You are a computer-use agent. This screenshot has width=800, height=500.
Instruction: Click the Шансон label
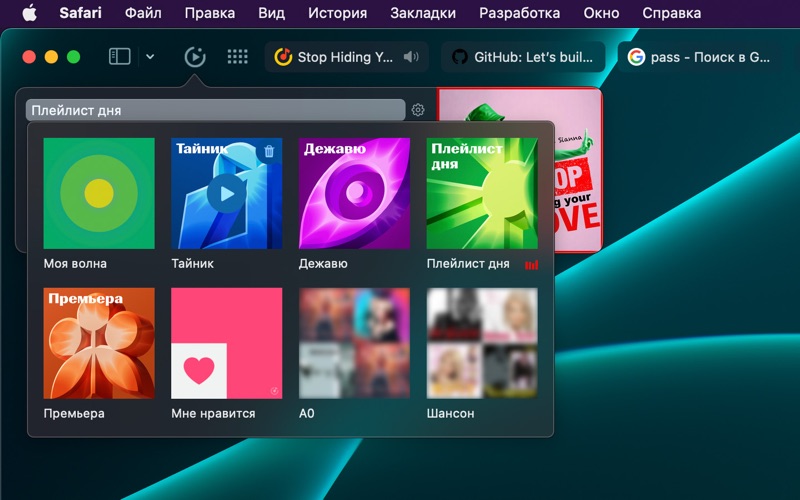451,413
